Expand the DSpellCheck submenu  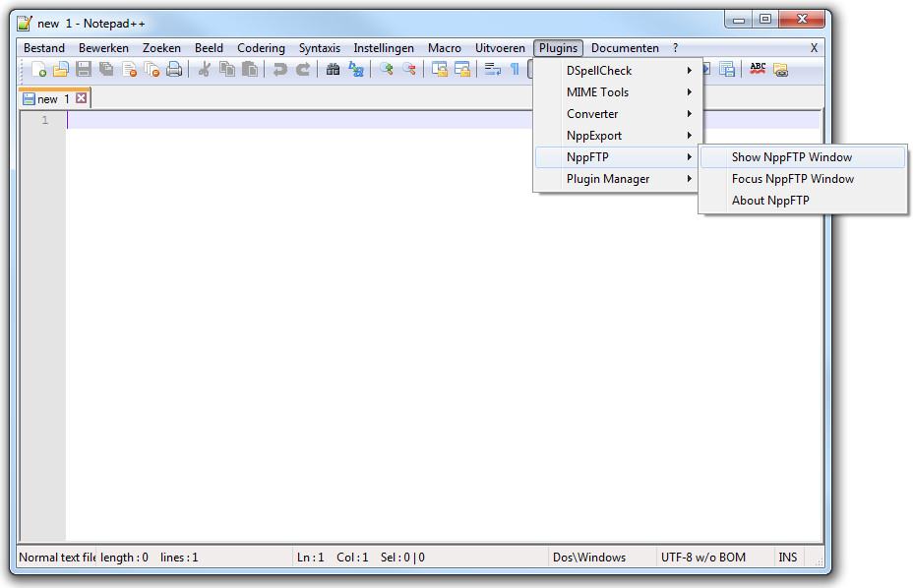click(x=618, y=71)
